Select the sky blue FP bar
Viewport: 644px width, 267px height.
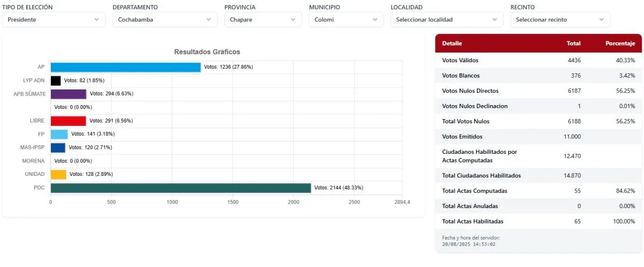click(59, 134)
